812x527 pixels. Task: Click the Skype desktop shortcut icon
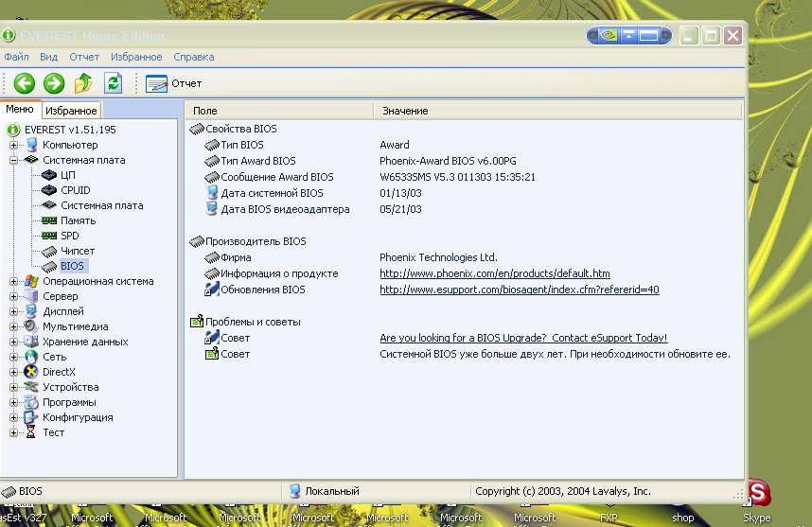(x=757, y=495)
